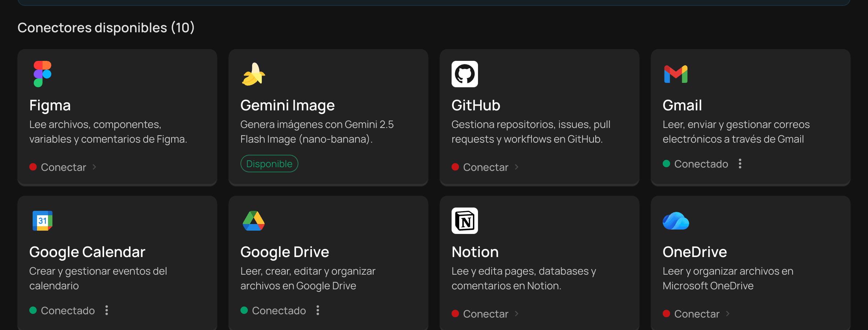Click the OneDrive cloud icon
Viewport: 868px width, 330px height.
[x=676, y=221]
